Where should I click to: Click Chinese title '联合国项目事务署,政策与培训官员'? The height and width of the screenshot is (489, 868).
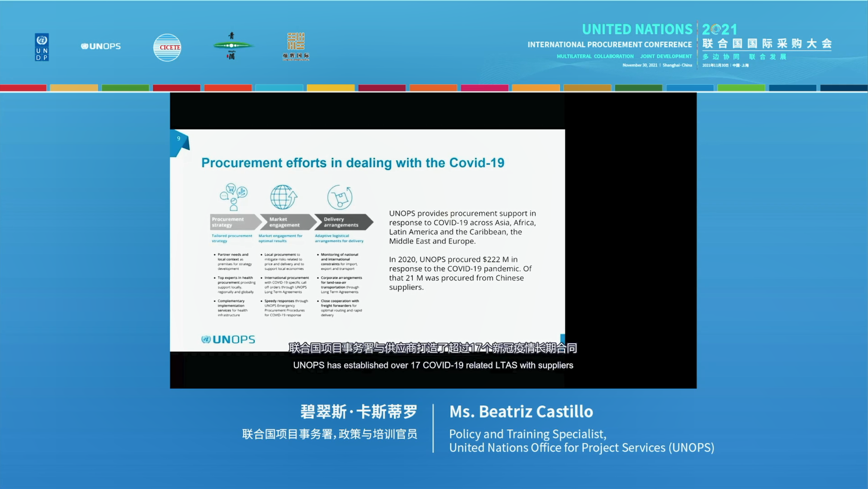(330, 434)
